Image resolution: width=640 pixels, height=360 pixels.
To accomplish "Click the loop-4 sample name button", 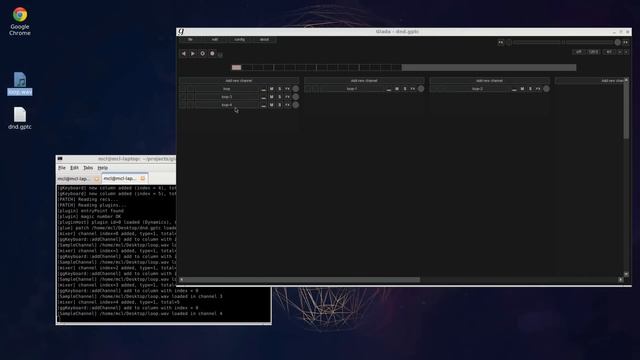I will pos(227,105).
